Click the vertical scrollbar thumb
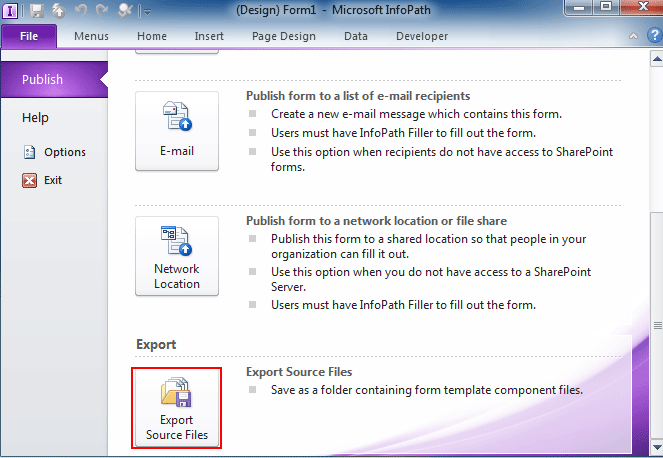663x458 pixels. click(x=657, y=325)
